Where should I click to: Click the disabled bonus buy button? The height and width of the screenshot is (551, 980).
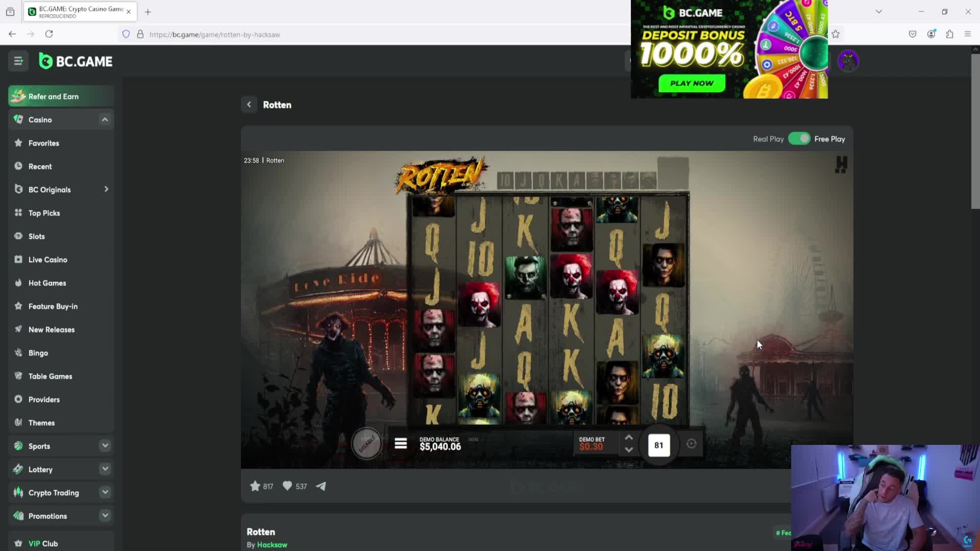tap(366, 443)
